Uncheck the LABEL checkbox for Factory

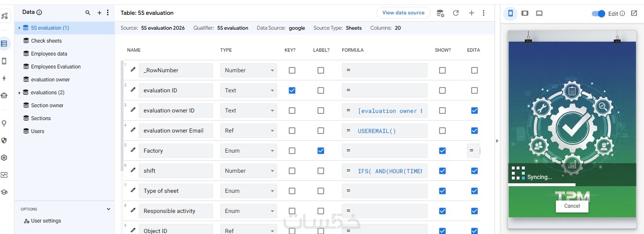tap(321, 151)
